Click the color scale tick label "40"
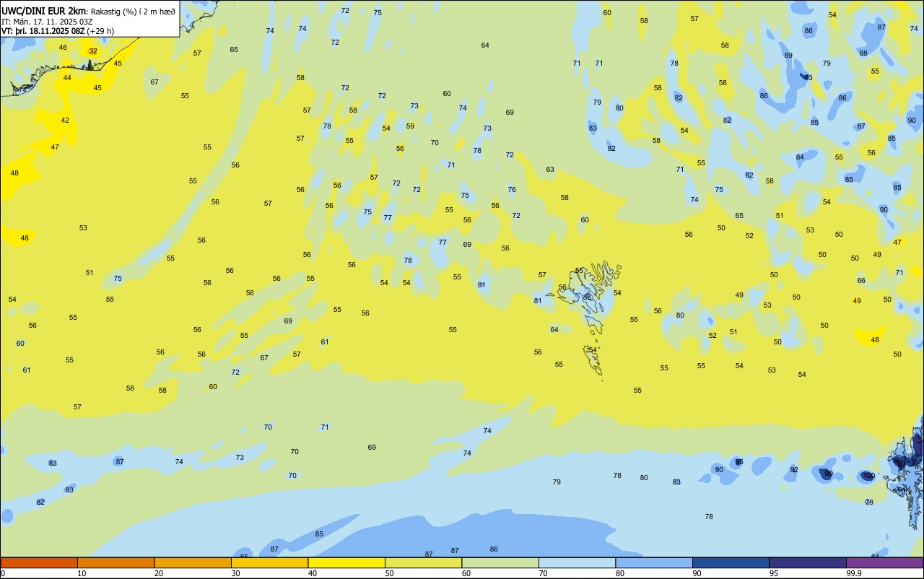This screenshot has width=924, height=579. point(313,573)
